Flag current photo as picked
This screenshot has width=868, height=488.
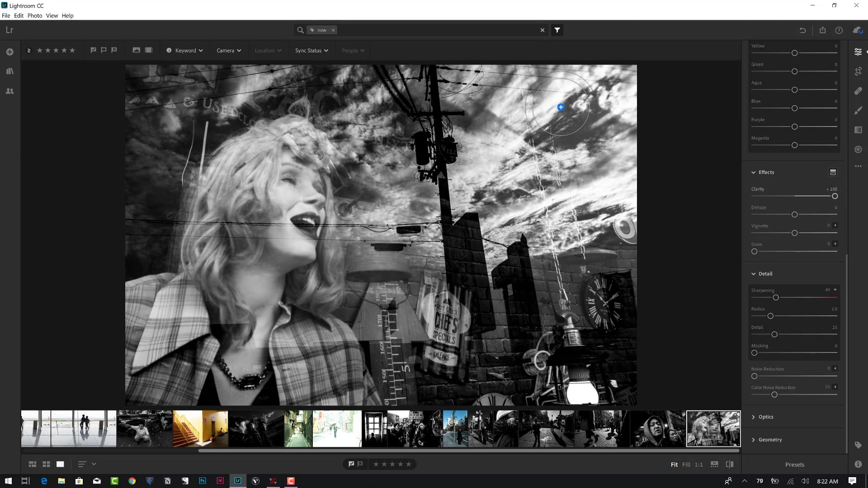pyautogui.click(x=351, y=464)
